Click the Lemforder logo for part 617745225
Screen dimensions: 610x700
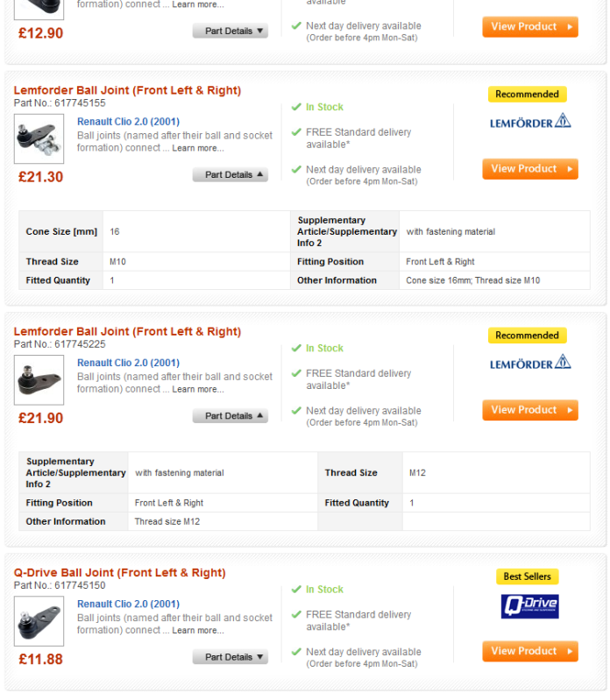(529, 363)
